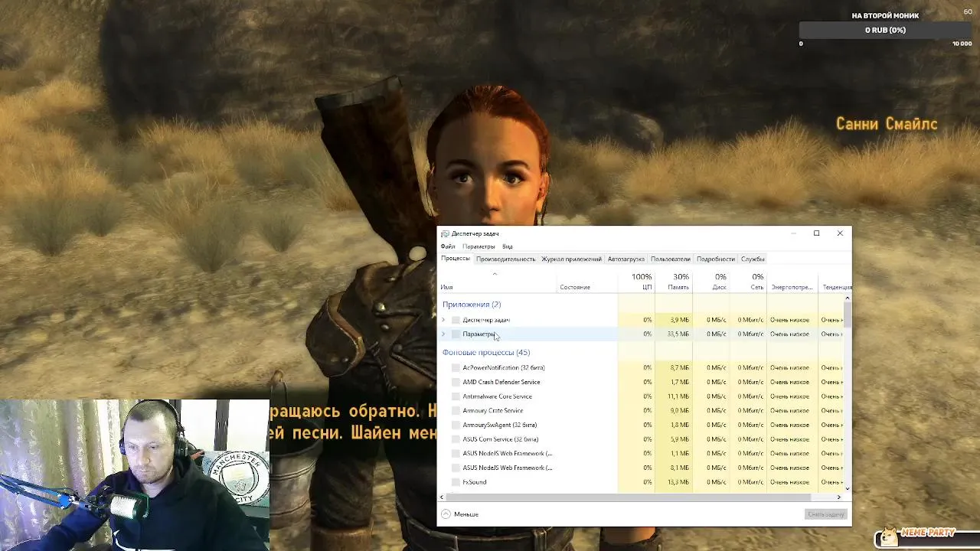This screenshot has height=551, width=980.
Task: Click the horizontal scrollbar right arrow
Action: coord(839,497)
